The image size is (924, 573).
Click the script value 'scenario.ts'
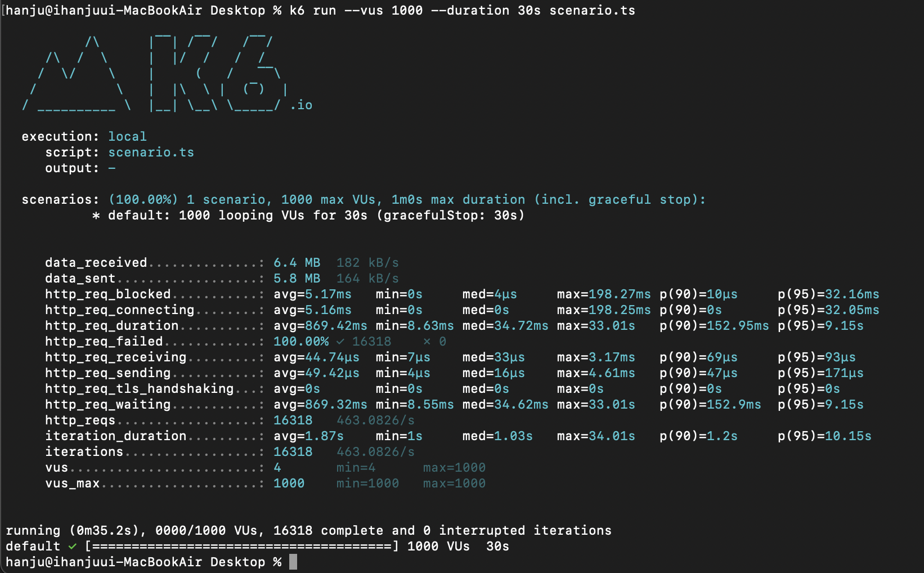[x=151, y=153]
